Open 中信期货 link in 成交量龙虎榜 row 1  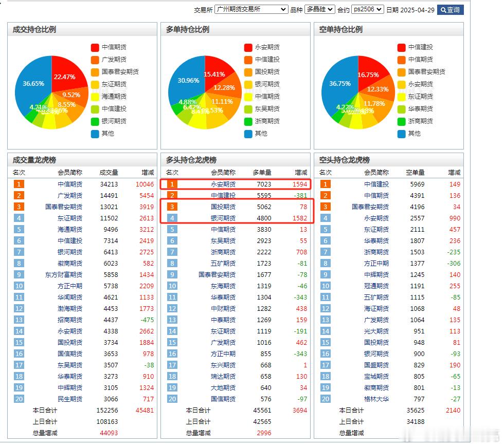click(70, 184)
